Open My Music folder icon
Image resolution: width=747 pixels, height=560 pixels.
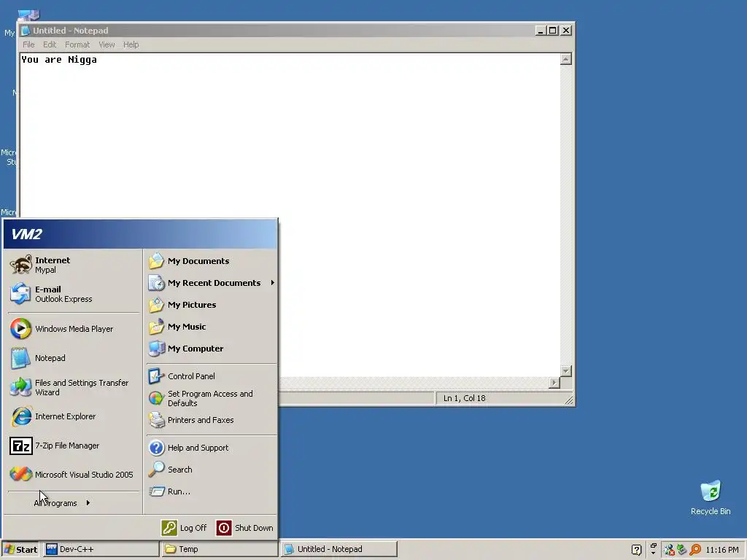point(156,327)
